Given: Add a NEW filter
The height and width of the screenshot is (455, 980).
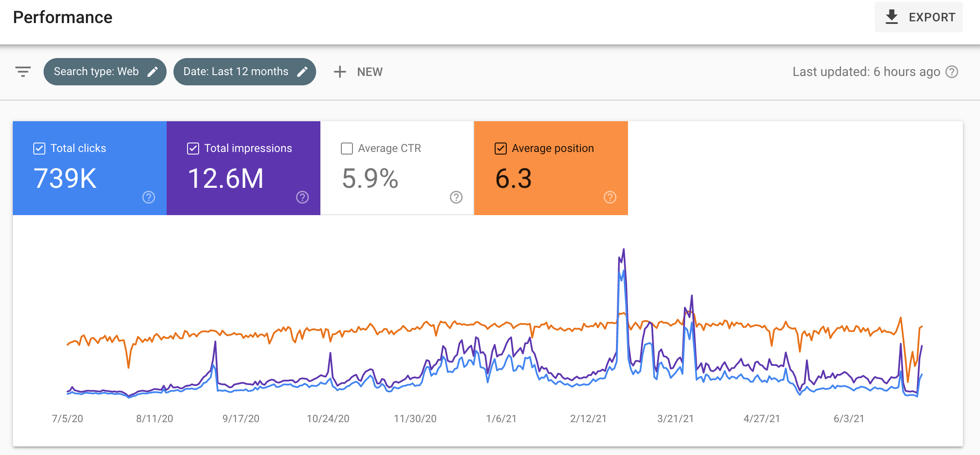Looking at the screenshot, I should coord(358,72).
